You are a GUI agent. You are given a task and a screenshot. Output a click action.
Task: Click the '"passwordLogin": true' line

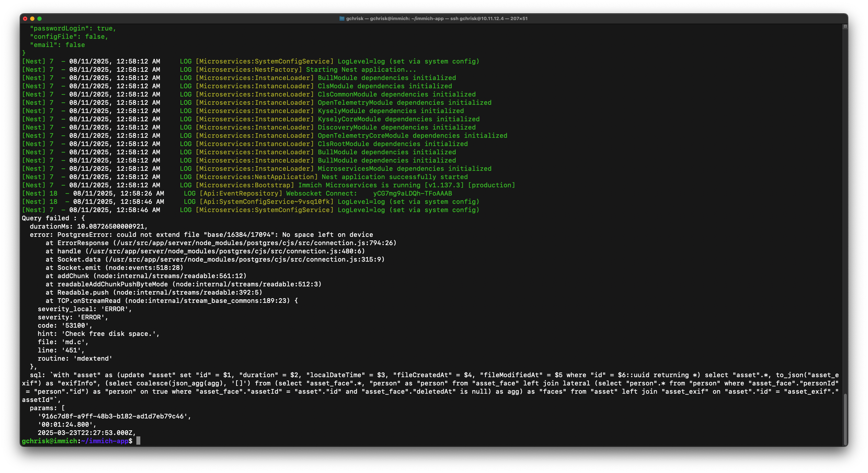[73, 28]
